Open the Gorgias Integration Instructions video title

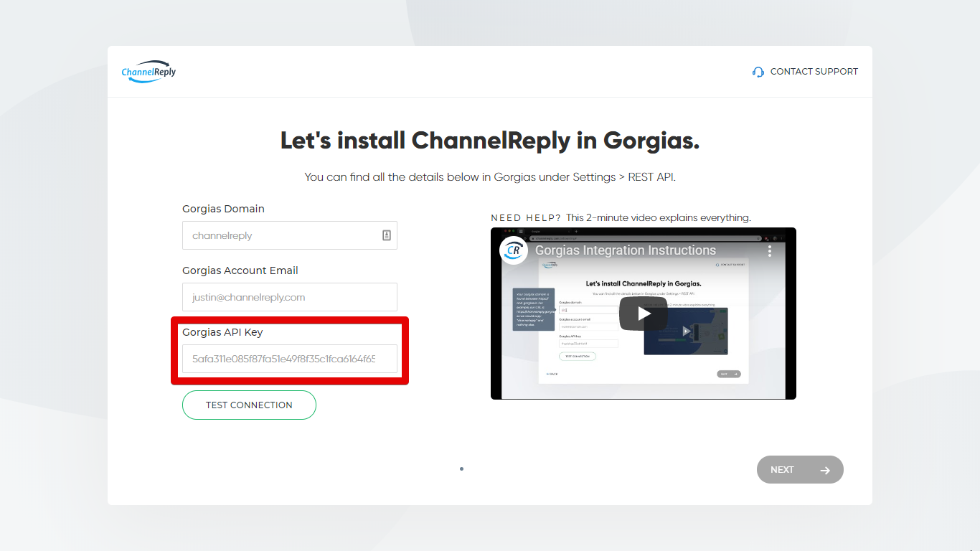coord(626,250)
